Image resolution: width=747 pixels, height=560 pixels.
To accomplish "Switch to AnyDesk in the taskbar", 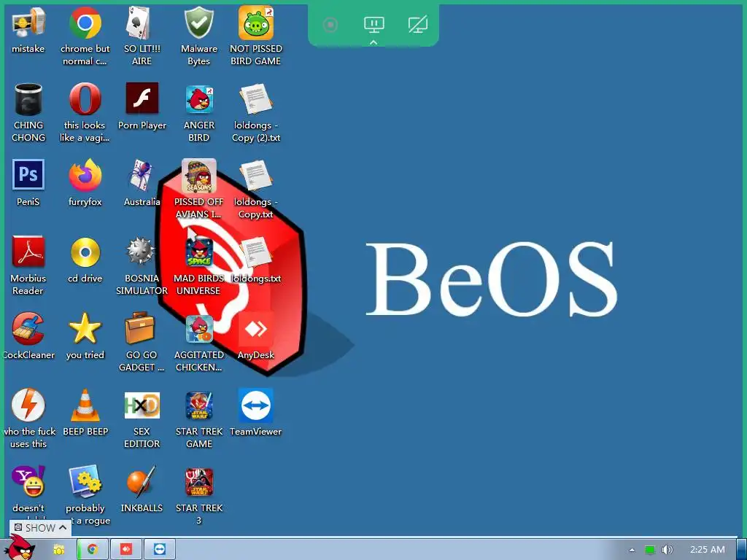I will click(126, 550).
